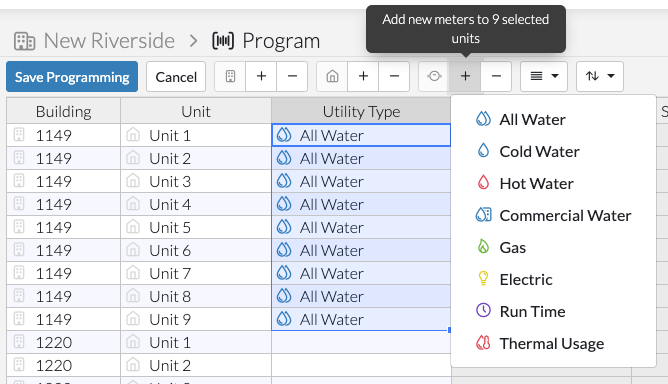
Task: Cancel the programming changes
Action: point(176,77)
